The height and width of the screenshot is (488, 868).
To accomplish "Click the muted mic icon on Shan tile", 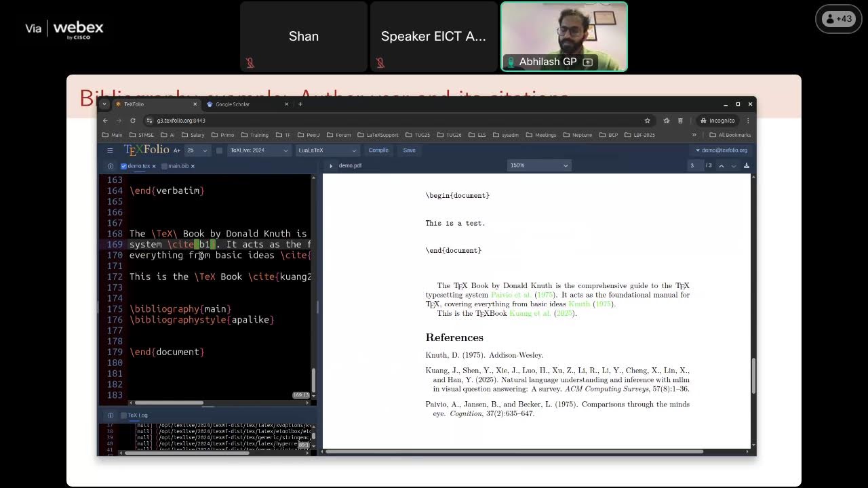I will point(250,63).
